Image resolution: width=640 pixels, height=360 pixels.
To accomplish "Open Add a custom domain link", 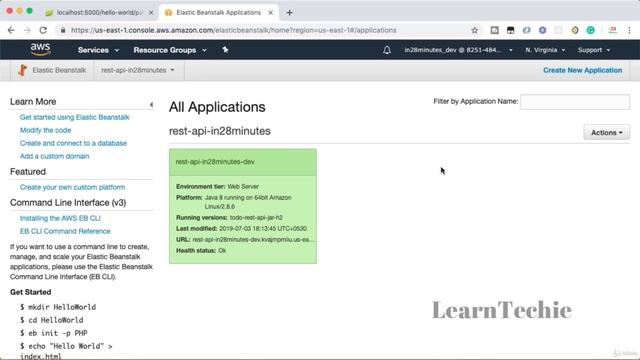I will 54,156.
